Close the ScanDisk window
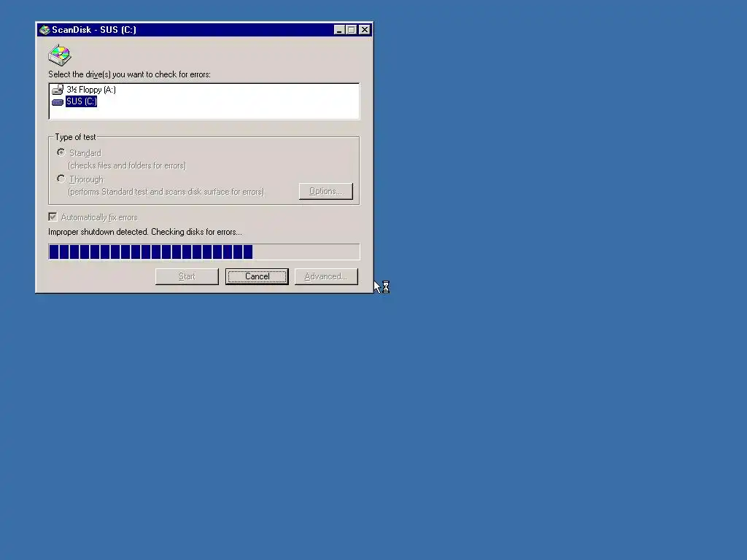The width and height of the screenshot is (747, 560). coord(365,29)
